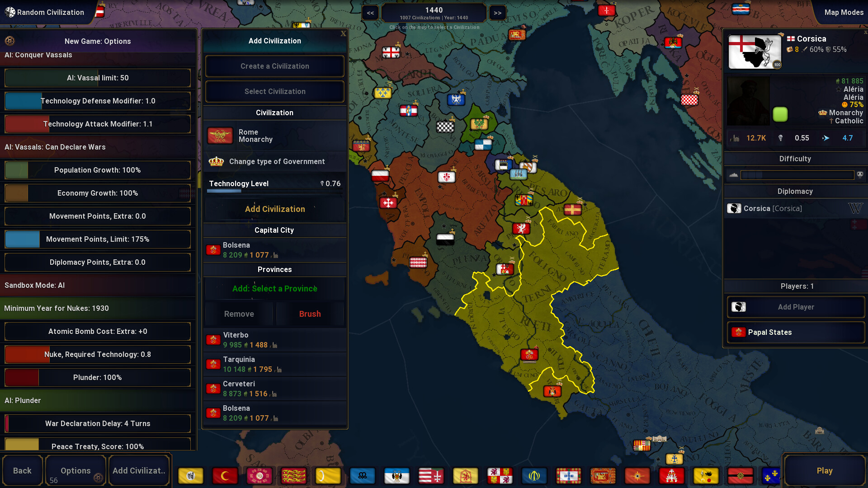
Task: Click the red crescent flag in bottom bar
Action: [225, 475]
